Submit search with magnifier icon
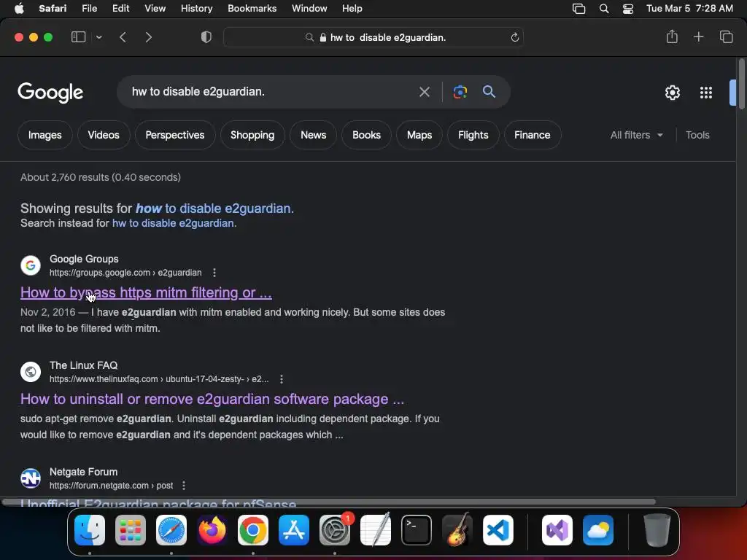 tap(489, 91)
